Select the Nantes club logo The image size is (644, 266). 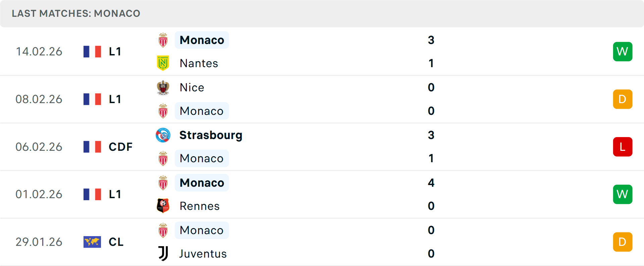coord(163,63)
